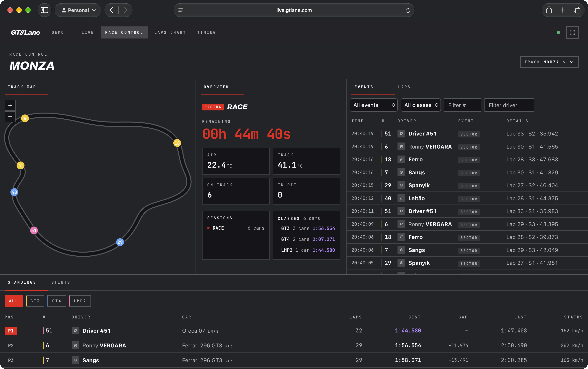
Task: Click the GT//Lane logo
Action: (x=25, y=32)
